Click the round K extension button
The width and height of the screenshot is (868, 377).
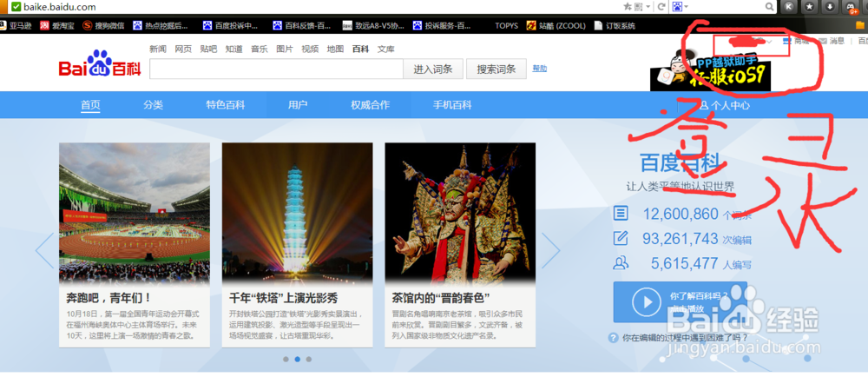click(x=789, y=7)
